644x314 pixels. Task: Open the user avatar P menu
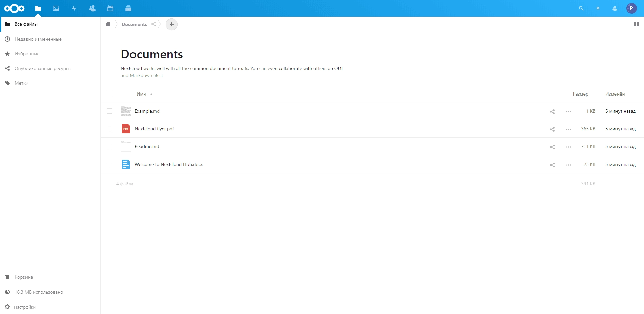(x=631, y=8)
